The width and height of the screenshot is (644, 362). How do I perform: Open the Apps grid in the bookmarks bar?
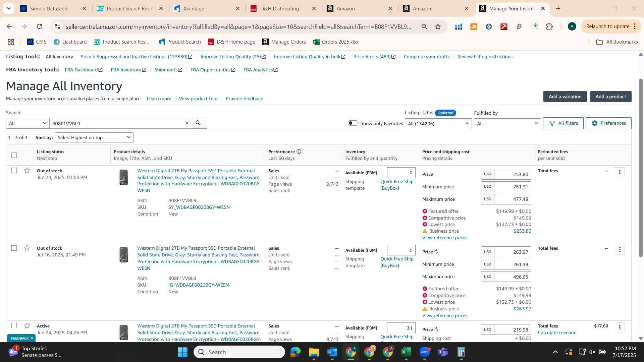[x=11, y=42]
